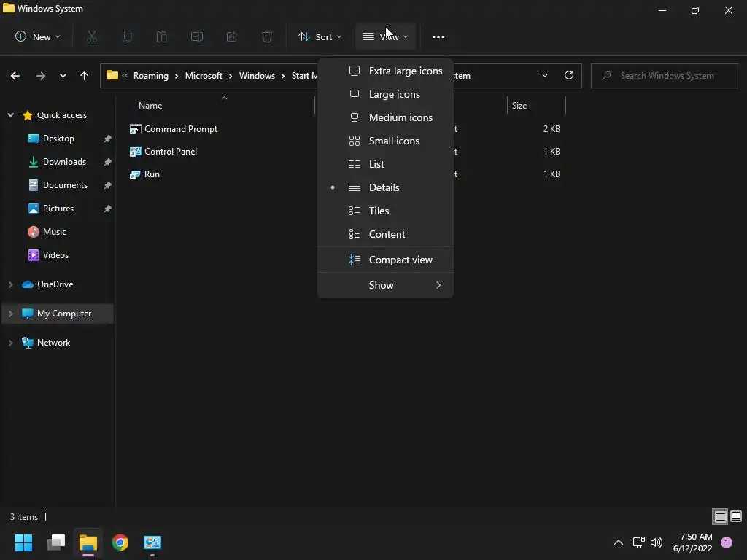
Task: Choose Details in View menu
Action: (x=385, y=187)
